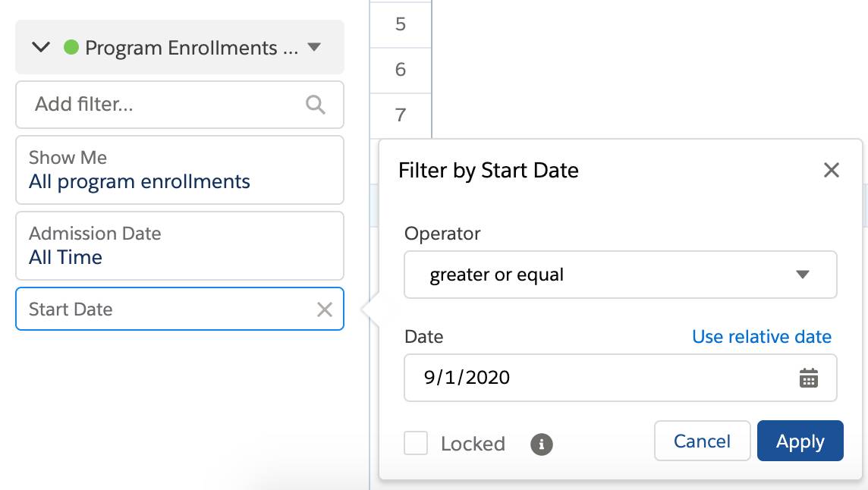Click the dismiss X on the filter popup
The image size is (868, 490).
point(831,170)
